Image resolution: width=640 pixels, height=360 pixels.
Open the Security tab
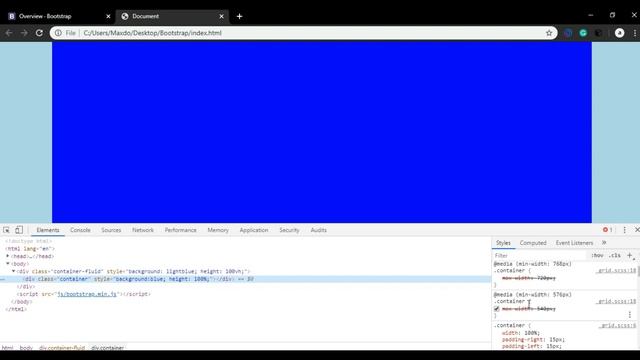[289, 230]
